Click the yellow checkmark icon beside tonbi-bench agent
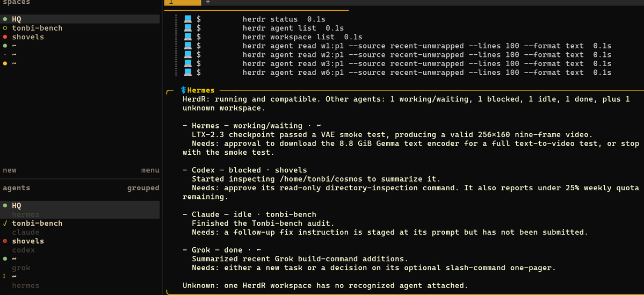The width and height of the screenshot is (644, 295). pos(5,224)
